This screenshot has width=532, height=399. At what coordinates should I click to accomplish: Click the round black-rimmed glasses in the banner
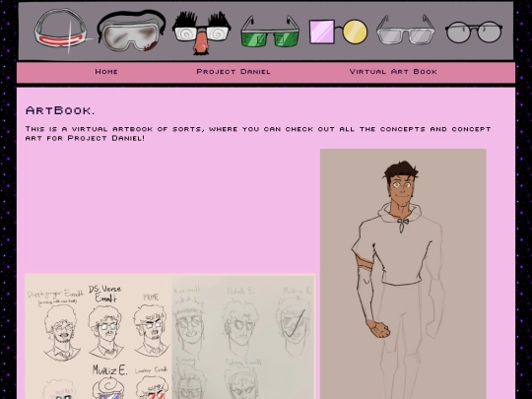tap(474, 32)
